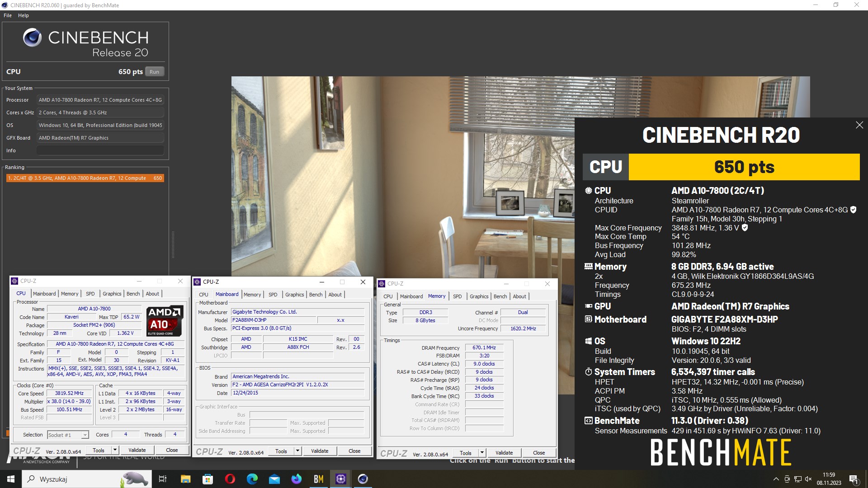Screen dimensions: 868x488
Task: Click the OS Windows icon in BenchMate panel
Action: click(x=588, y=341)
